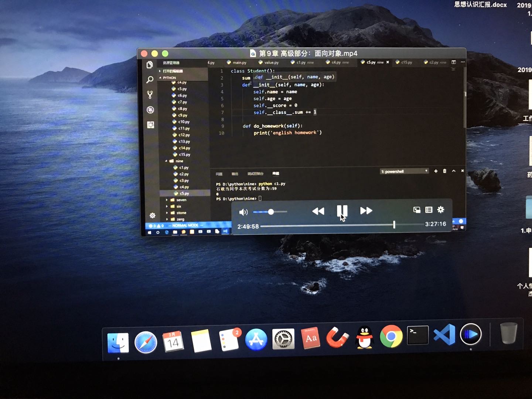Open the Source Control branch icon
Viewport: 532px width, 399px height.
point(150,95)
